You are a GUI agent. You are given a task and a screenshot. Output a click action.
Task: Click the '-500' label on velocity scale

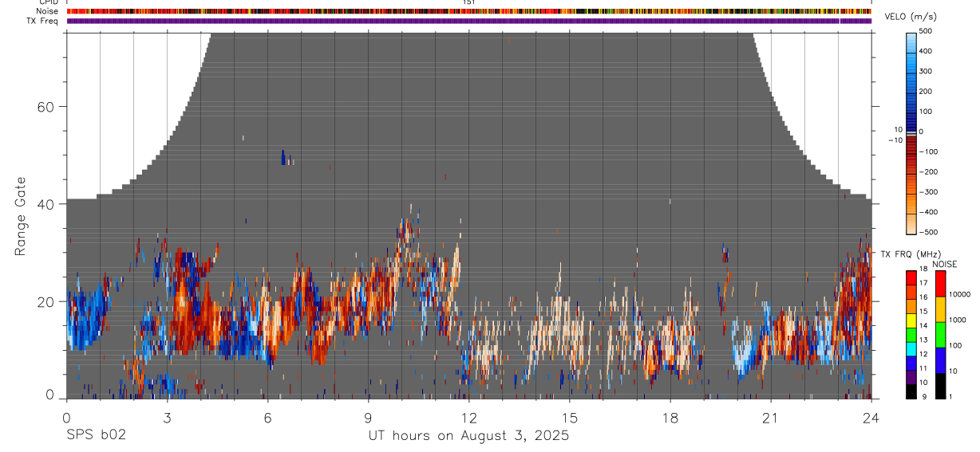(x=928, y=233)
